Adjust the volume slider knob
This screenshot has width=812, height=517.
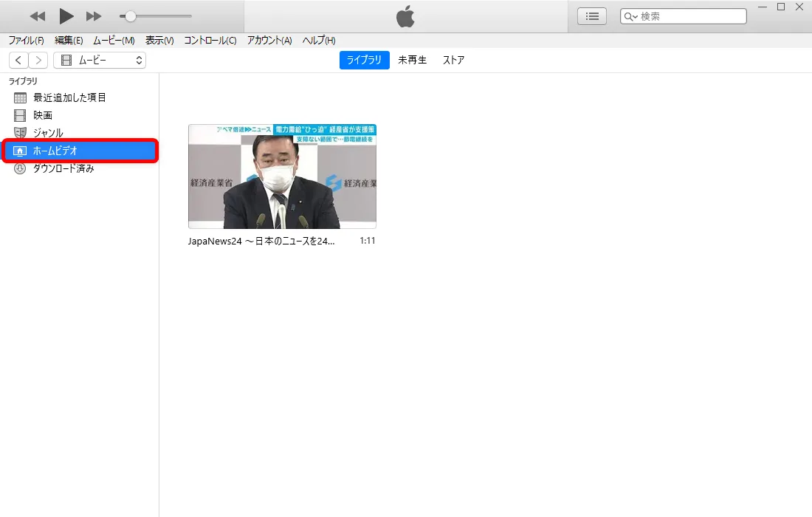click(x=131, y=16)
